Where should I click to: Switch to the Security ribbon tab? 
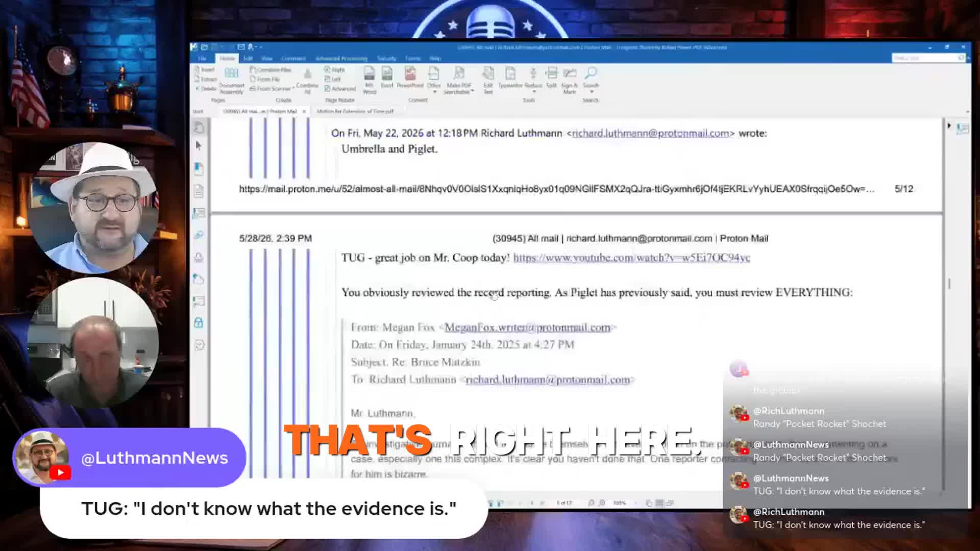pyautogui.click(x=386, y=59)
